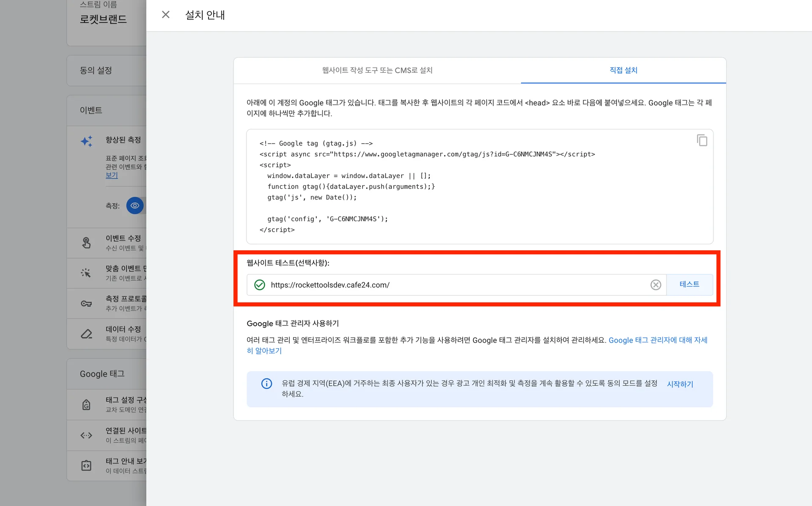Click the website test URL input field
The height and width of the screenshot is (506, 812).
(423, 285)
